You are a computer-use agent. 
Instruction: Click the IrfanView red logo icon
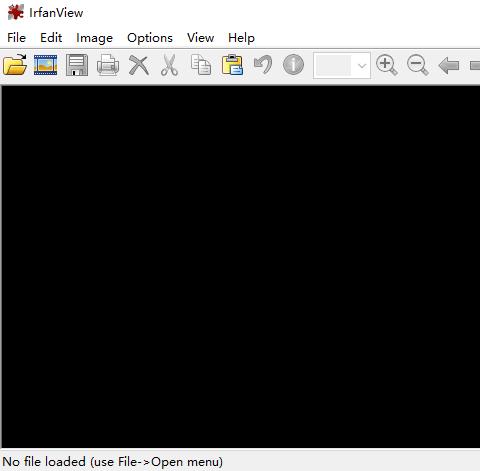(x=16, y=13)
